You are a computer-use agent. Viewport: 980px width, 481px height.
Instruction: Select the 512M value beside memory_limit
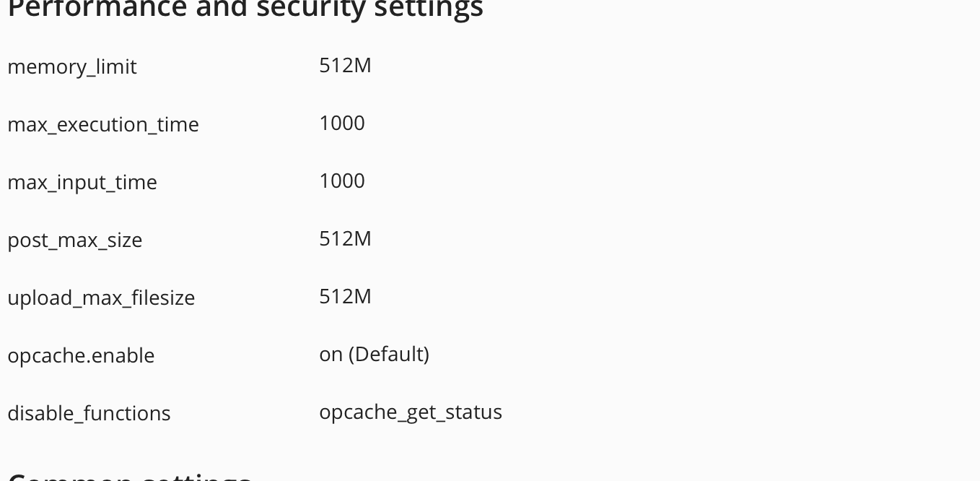tap(345, 65)
